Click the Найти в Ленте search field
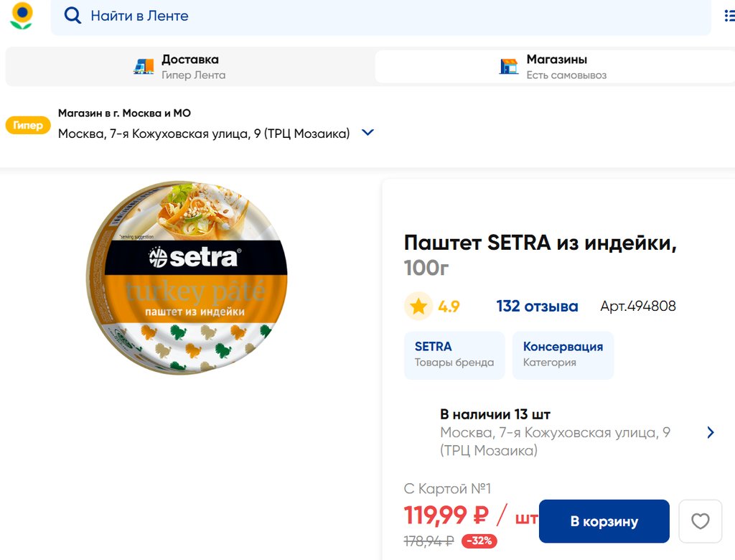This screenshot has height=560, width=735. [x=388, y=16]
